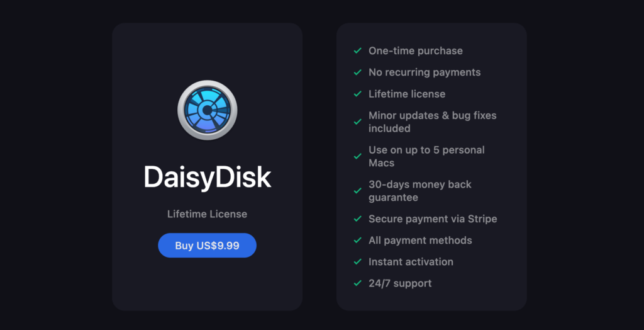
Task: Click the DaisyDisk app logo icon
Action: tap(208, 110)
